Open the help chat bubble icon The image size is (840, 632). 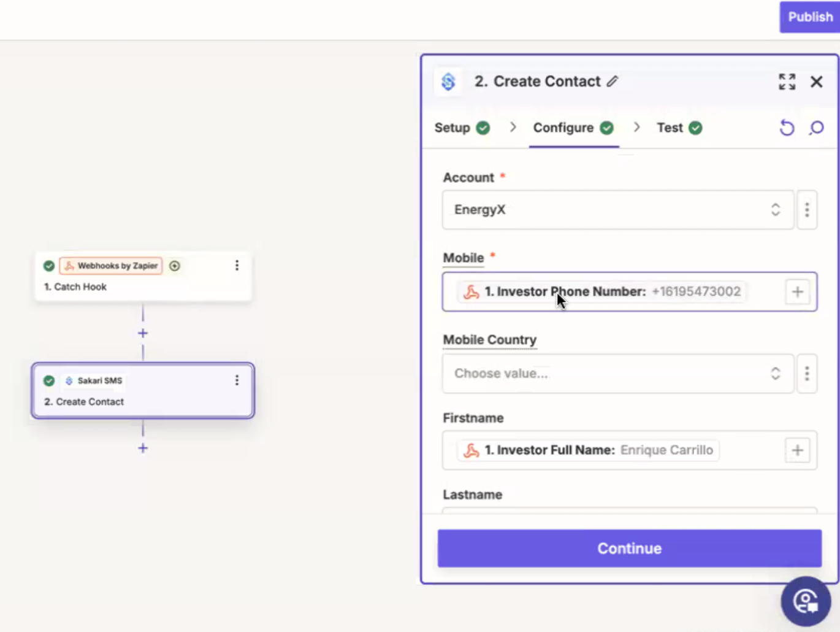806,601
